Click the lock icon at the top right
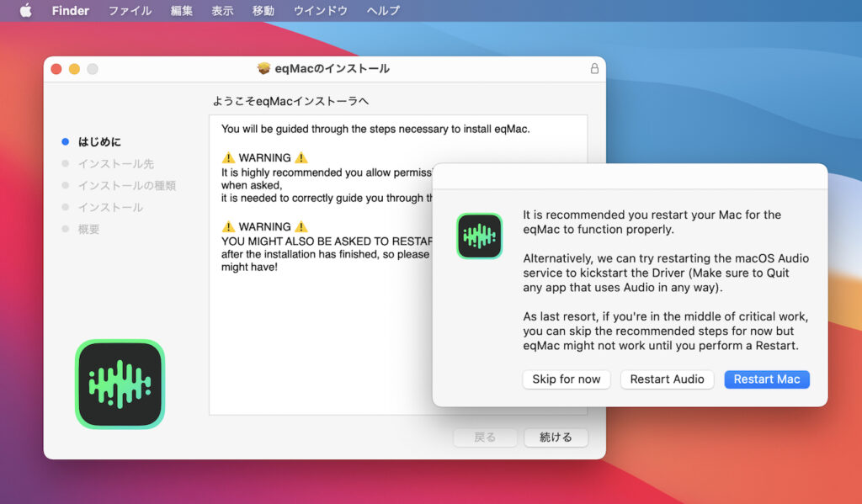This screenshot has width=862, height=504. 595,68
